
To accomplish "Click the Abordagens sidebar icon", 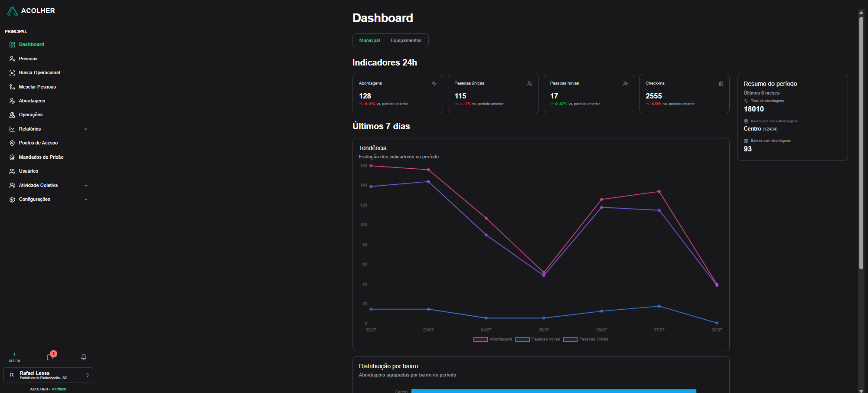I will pos(12,101).
